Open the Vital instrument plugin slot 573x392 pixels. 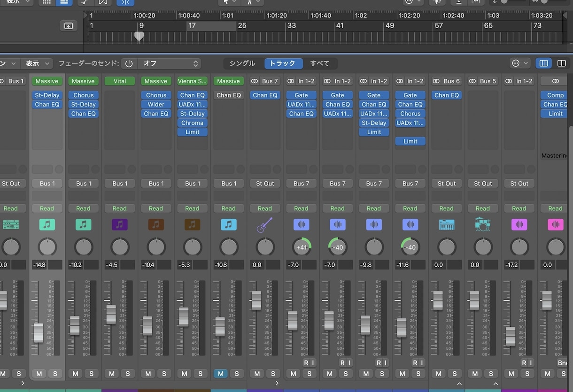120,81
